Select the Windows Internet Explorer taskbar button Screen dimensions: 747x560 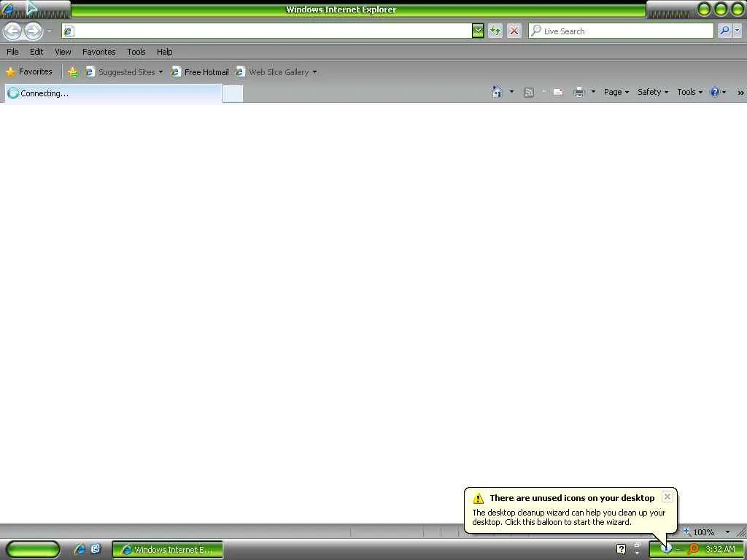click(x=168, y=550)
